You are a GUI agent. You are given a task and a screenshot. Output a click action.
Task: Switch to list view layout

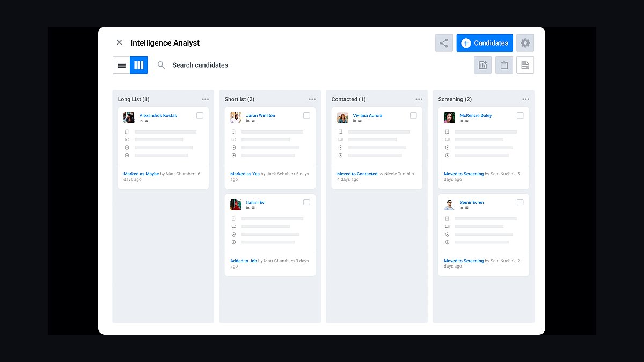pos(121,65)
